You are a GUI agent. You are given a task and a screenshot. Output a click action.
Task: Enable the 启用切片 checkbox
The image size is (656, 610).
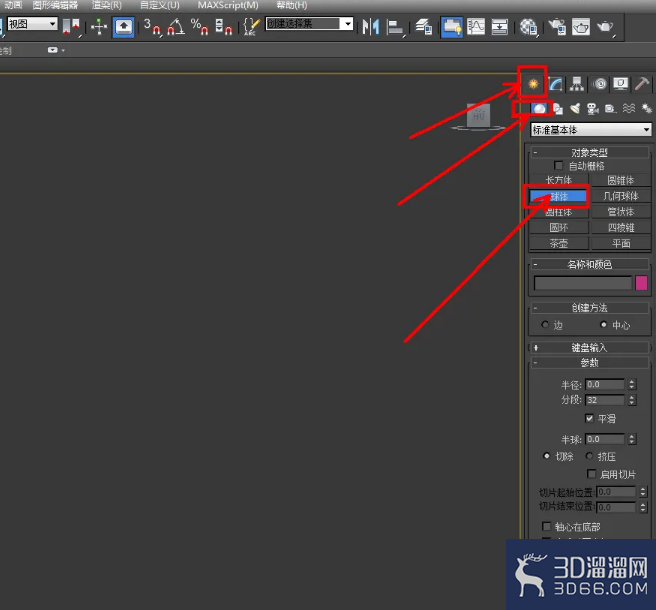591,474
